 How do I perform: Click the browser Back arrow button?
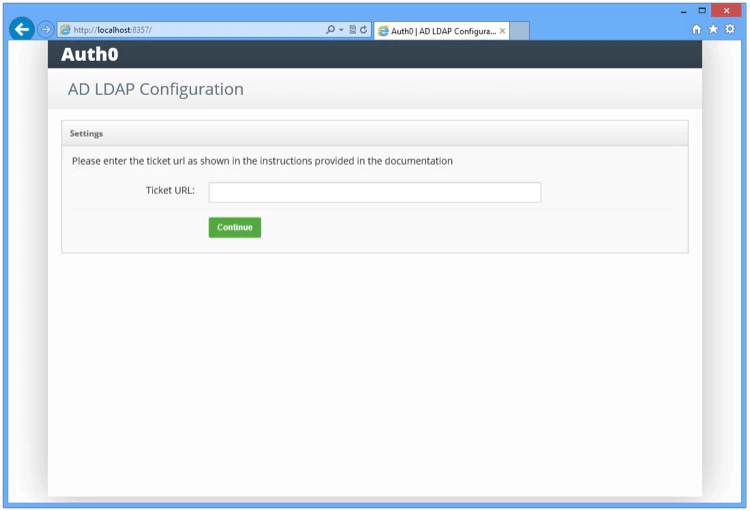click(22, 29)
